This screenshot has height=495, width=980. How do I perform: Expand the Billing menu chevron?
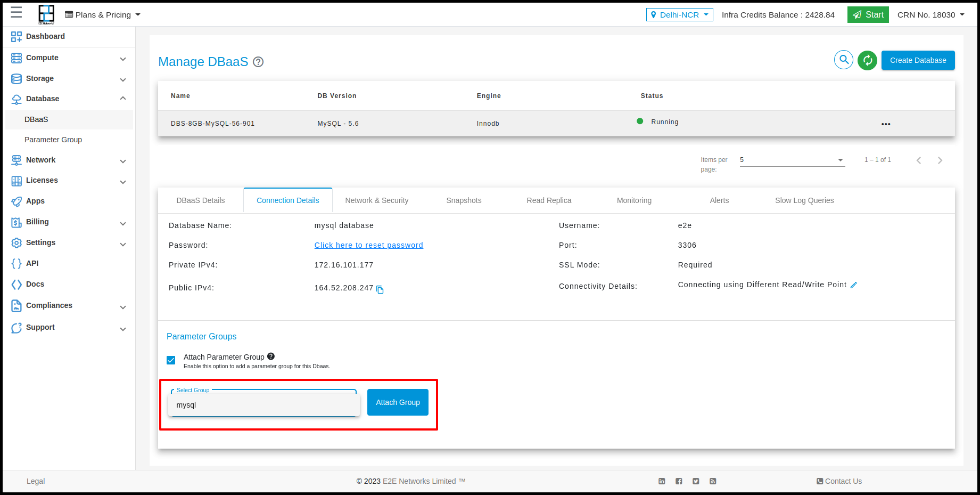pyautogui.click(x=123, y=224)
